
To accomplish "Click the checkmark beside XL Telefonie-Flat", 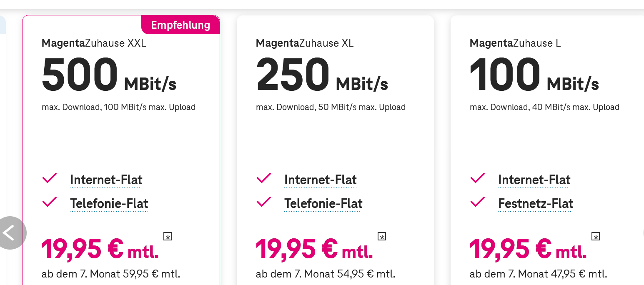I will point(264,202).
